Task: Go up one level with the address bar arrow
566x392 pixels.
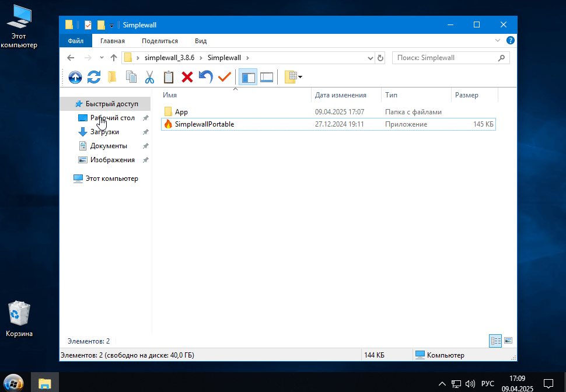Action: click(x=114, y=58)
